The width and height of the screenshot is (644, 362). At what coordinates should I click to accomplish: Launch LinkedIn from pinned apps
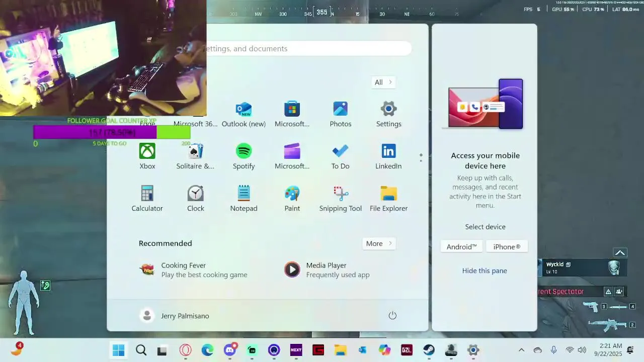tap(388, 157)
